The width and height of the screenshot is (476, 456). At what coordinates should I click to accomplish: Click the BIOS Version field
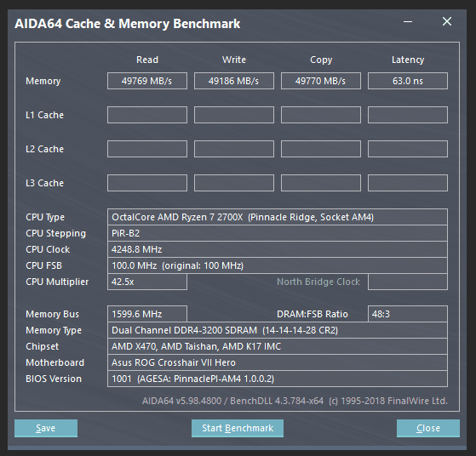278,379
